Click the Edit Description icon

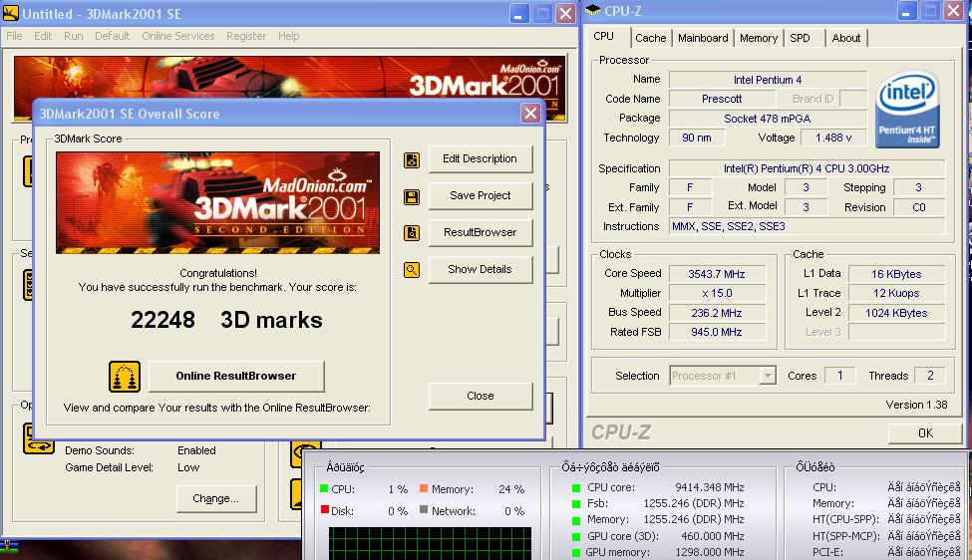tap(412, 159)
